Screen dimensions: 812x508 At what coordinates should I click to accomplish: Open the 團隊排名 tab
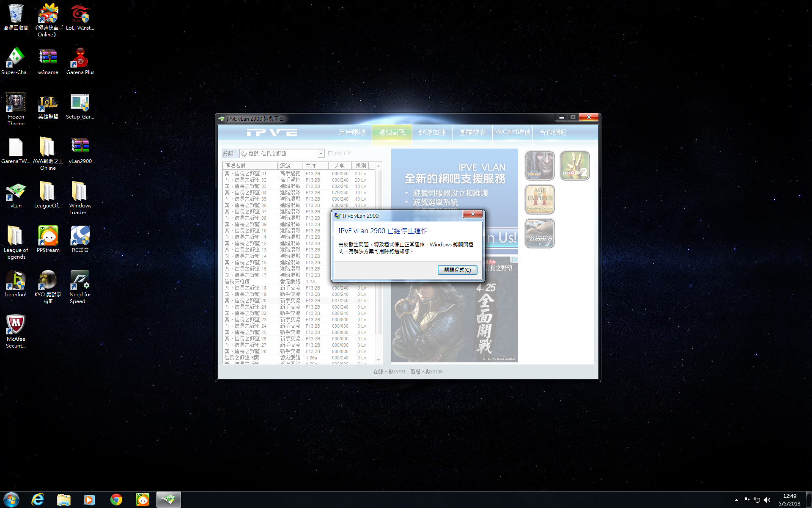tap(472, 133)
